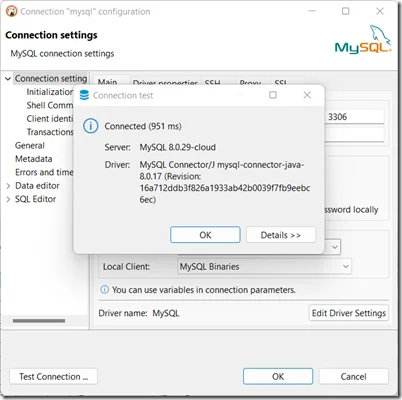Maximize the connection configuration window
The width and height of the screenshot is (402, 400).
(346, 11)
